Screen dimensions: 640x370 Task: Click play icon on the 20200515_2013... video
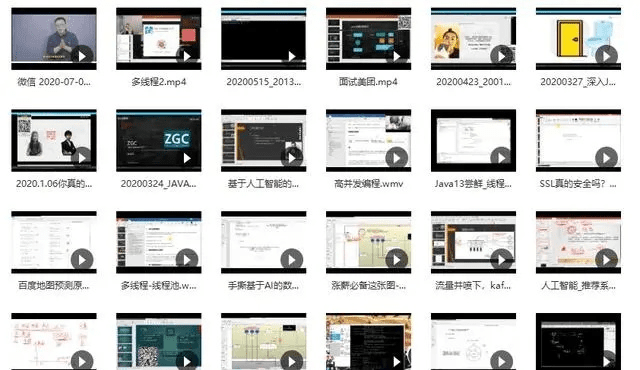click(x=292, y=56)
